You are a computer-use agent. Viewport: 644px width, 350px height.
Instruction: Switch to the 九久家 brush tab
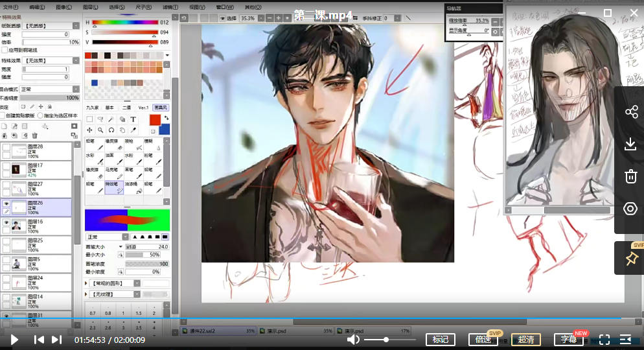click(x=93, y=108)
